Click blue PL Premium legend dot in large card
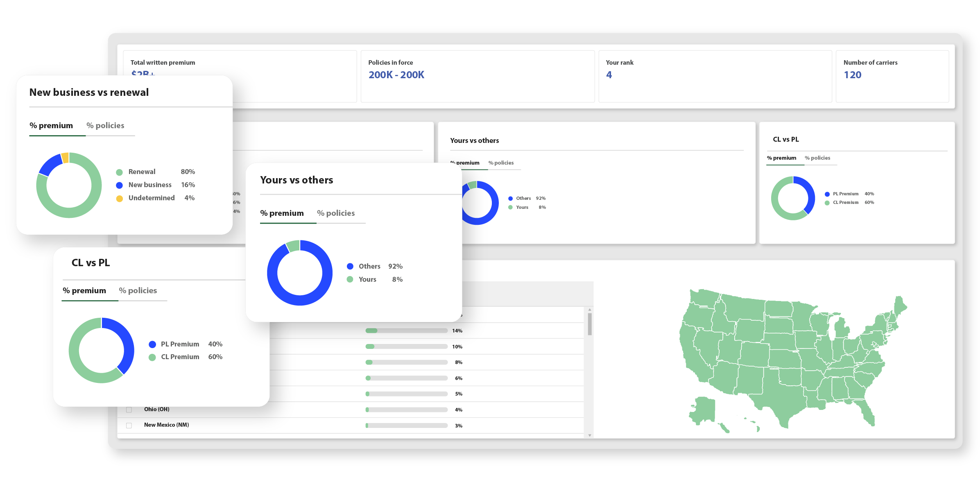The image size is (980, 482). 152,344
